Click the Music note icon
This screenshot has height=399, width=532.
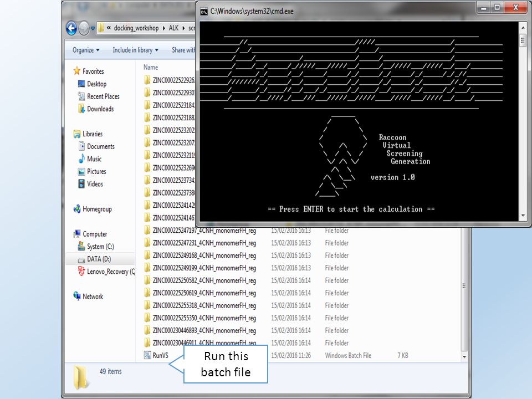(81, 158)
